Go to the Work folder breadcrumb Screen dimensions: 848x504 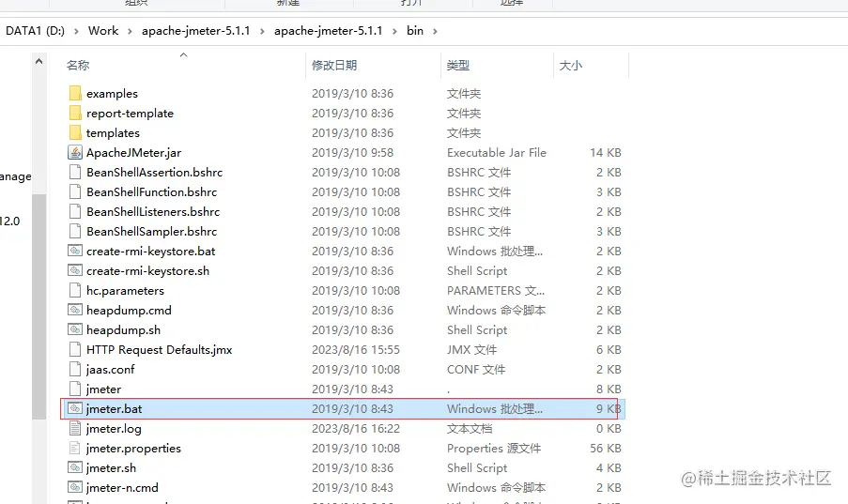coord(103,31)
